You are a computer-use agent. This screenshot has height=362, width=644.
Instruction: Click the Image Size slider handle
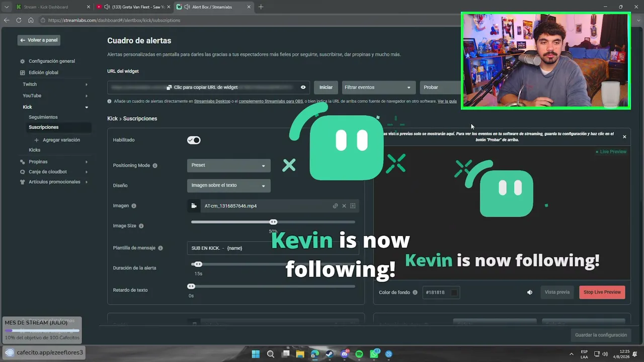pyautogui.click(x=273, y=222)
